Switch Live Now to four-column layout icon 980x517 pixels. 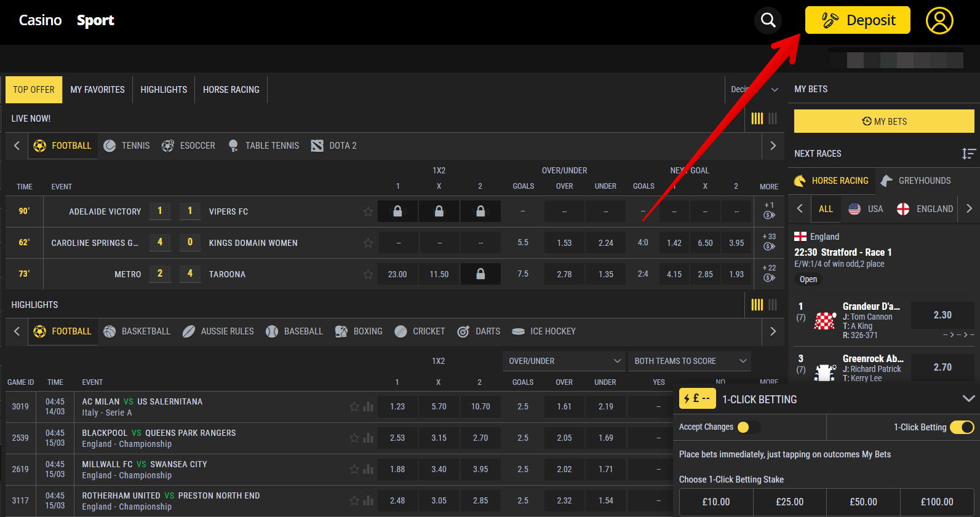pyautogui.click(x=757, y=118)
